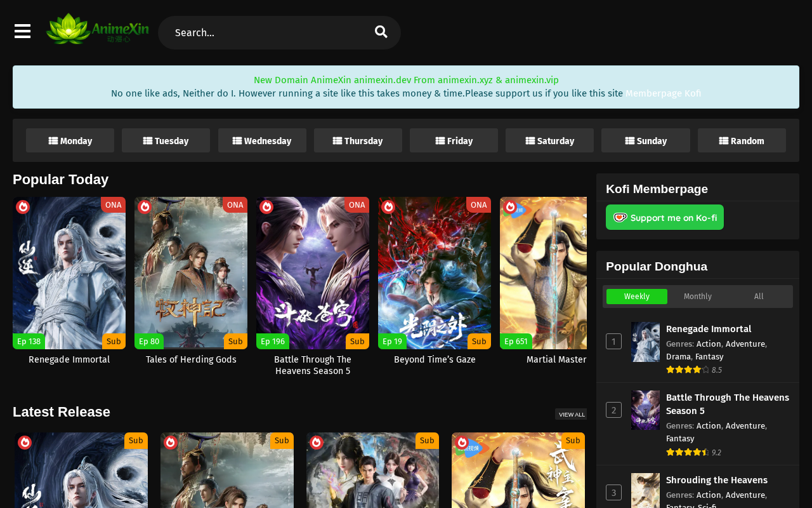Open Renegade Immortal thumbnail in Popular Donghua
The height and width of the screenshot is (508, 812).
click(x=645, y=342)
